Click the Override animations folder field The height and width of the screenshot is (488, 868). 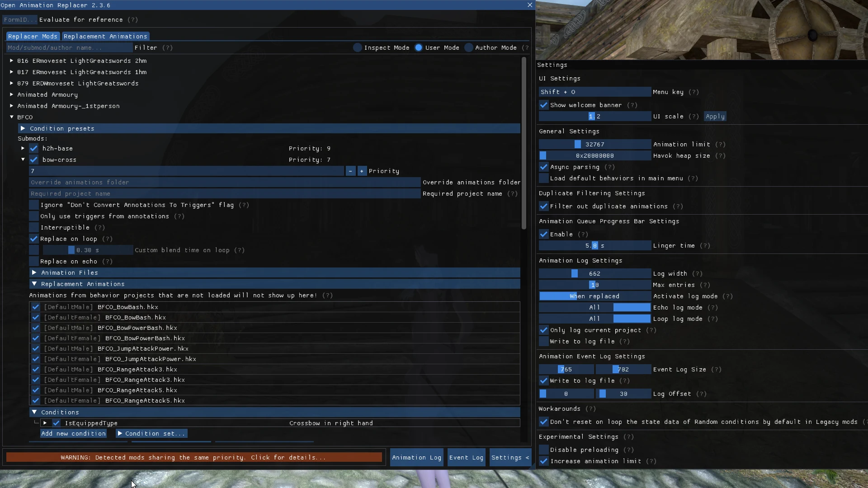coord(225,183)
